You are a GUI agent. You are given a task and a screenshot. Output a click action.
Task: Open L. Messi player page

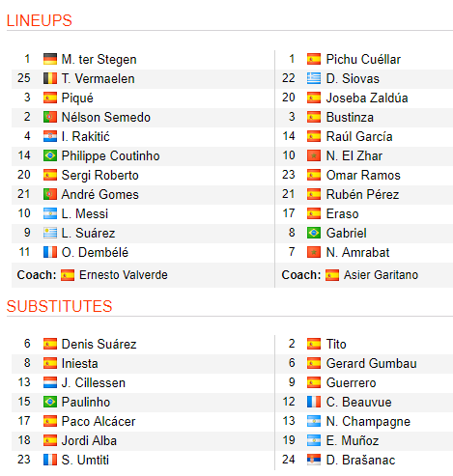(x=85, y=213)
